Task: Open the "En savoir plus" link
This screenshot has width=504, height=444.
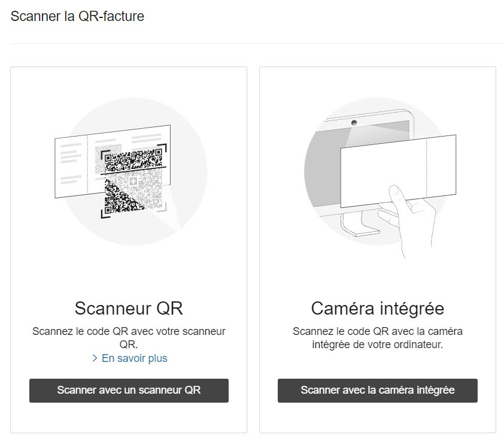Action: click(x=134, y=358)
